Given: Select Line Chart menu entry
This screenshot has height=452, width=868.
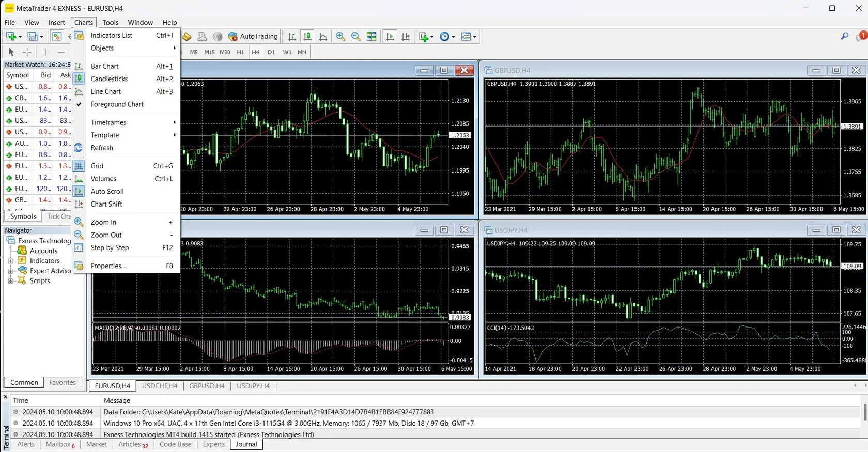Looking at the screenshot, I should [126, 91].
